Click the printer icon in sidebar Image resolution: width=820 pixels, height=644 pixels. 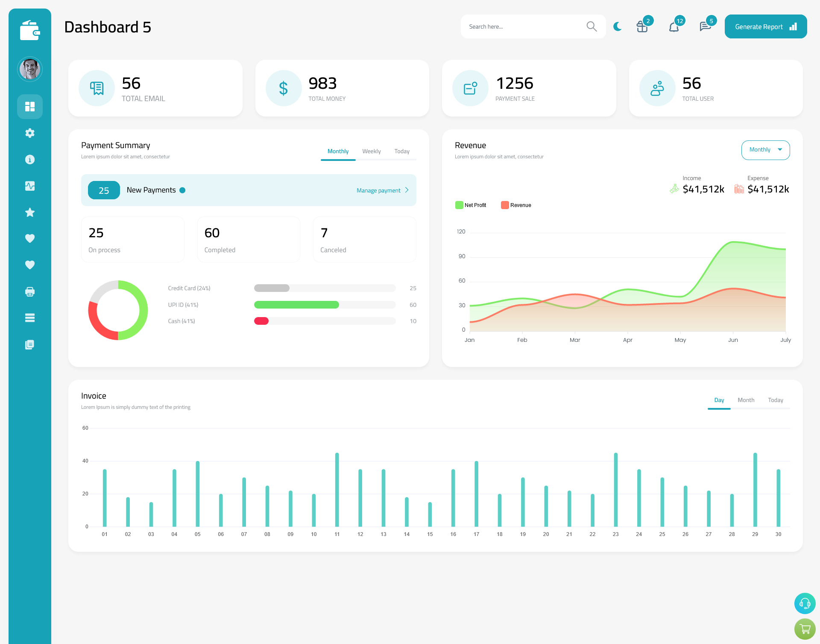30,291
